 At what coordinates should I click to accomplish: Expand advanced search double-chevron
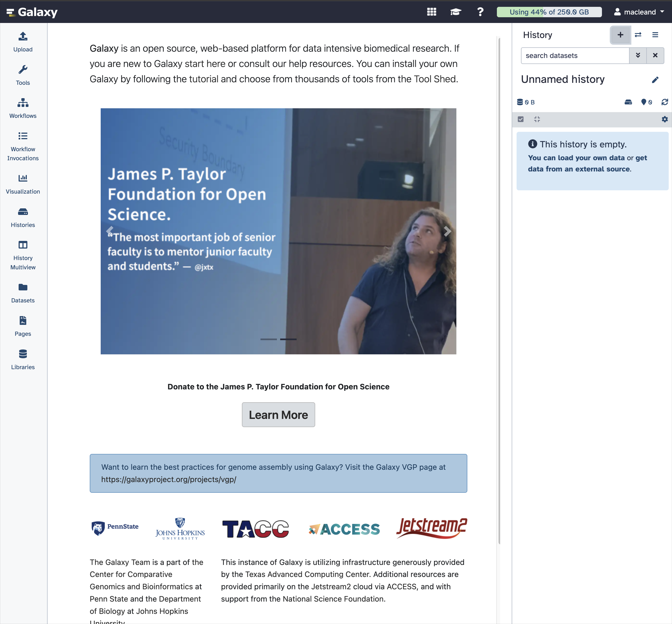coord(638,56)
